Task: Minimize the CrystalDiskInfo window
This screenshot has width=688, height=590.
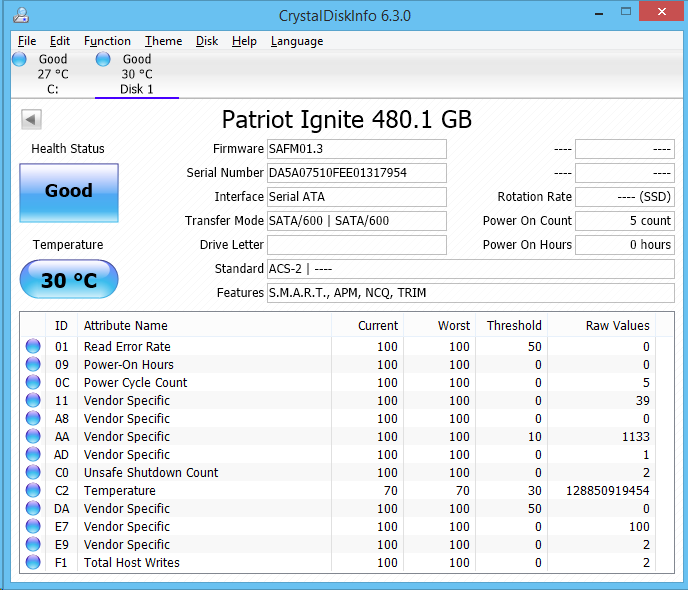Action: (x=597, y=15)
